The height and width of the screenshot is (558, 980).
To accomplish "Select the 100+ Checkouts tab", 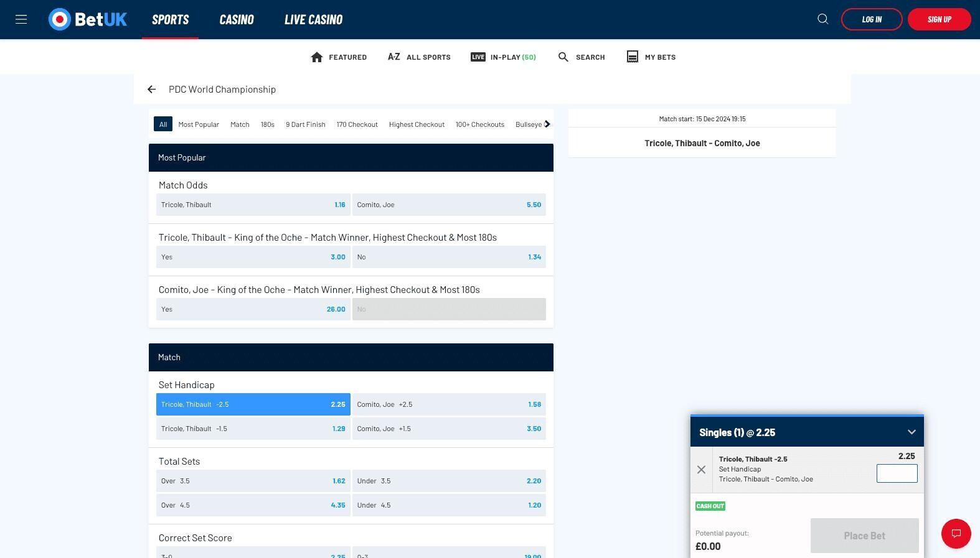I will tap(480, 124).
